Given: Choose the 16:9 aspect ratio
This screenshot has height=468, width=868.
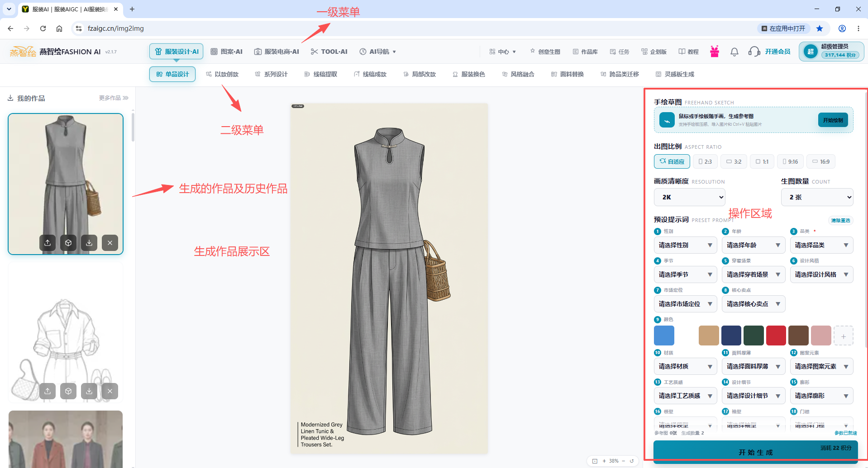Looking at the screenshot, I should 821,161.
